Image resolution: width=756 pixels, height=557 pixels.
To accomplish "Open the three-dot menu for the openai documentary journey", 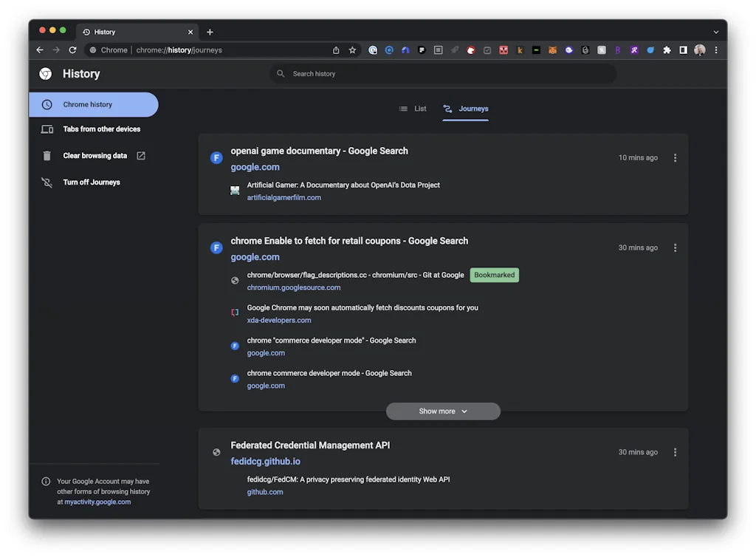I will click(x=675, y=157).
